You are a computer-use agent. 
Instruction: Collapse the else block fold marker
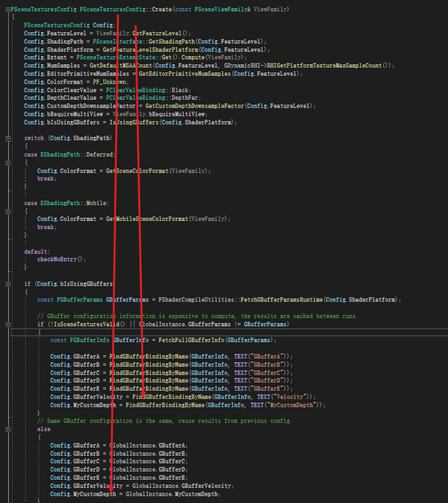7,430
